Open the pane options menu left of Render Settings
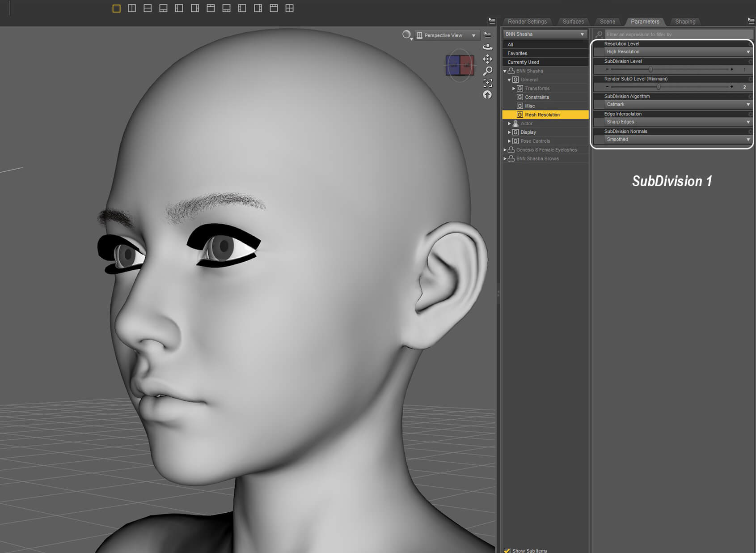756x553 pixels. (492, 21)
